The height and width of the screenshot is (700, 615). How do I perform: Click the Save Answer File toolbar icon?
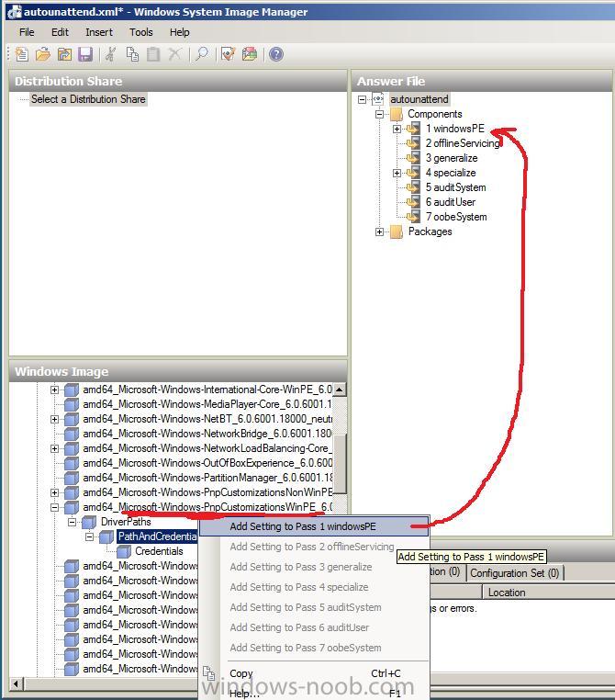click(x=85, y=54)
